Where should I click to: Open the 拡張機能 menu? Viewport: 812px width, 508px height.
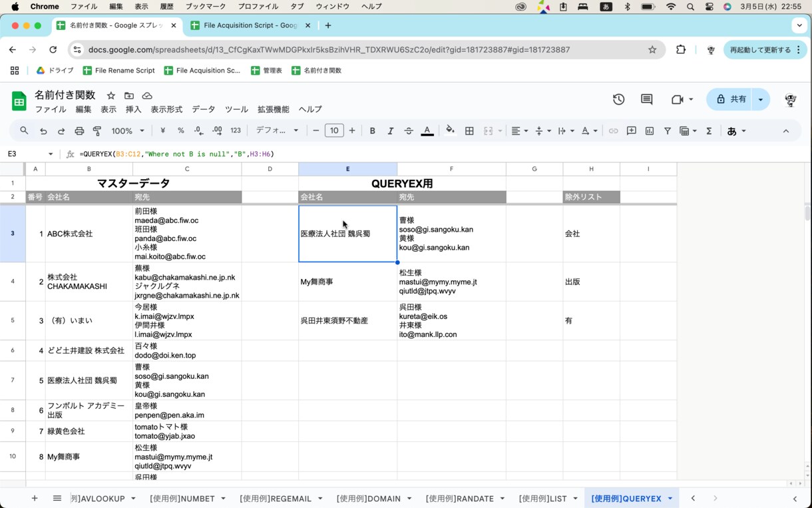274,109
